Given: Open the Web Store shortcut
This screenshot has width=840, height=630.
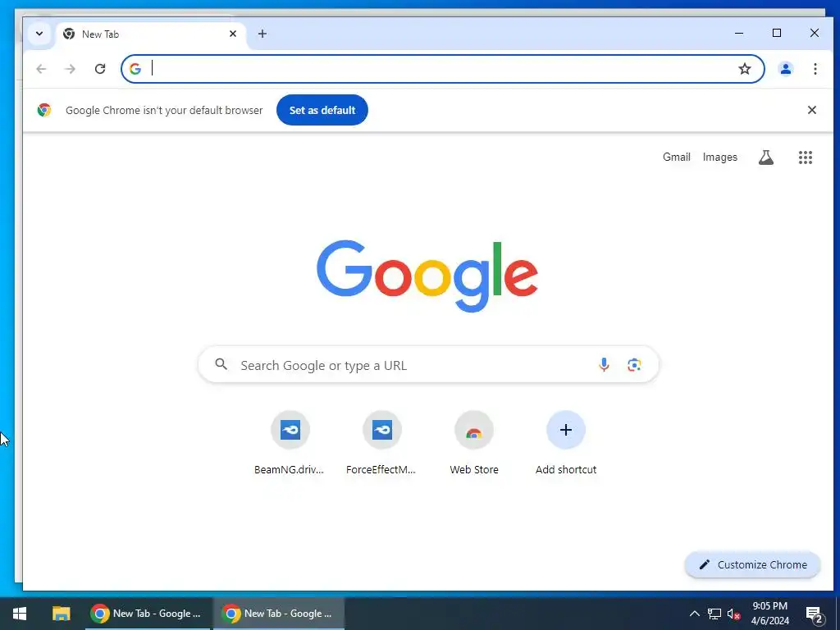Looking at the screenshot, I should (x=474, y=442).
